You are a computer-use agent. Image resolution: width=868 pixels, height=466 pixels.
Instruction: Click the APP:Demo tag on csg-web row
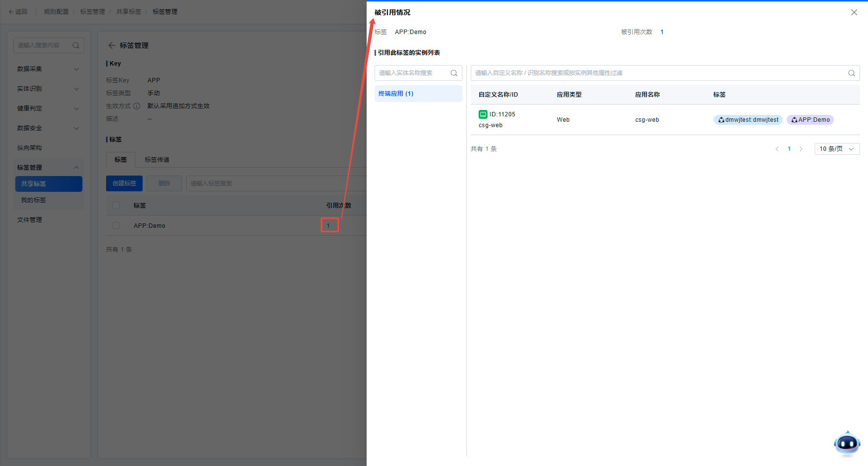point(810,120)
